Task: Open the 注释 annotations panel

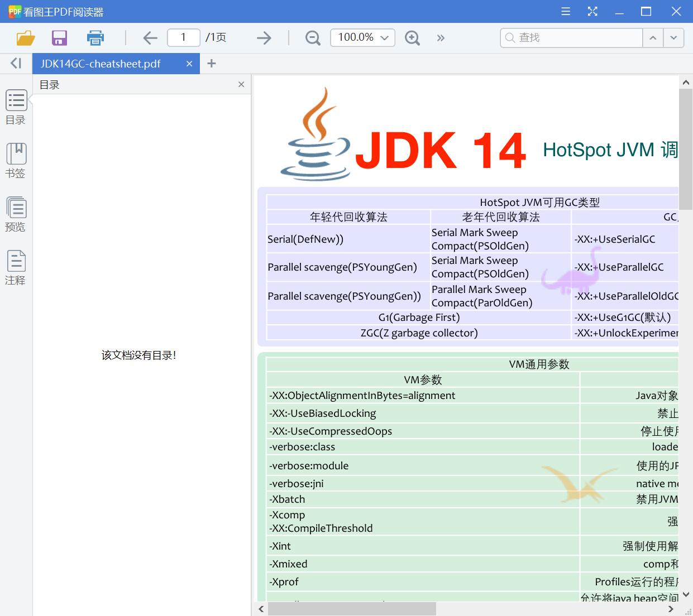Action: (x=16, y=268)
